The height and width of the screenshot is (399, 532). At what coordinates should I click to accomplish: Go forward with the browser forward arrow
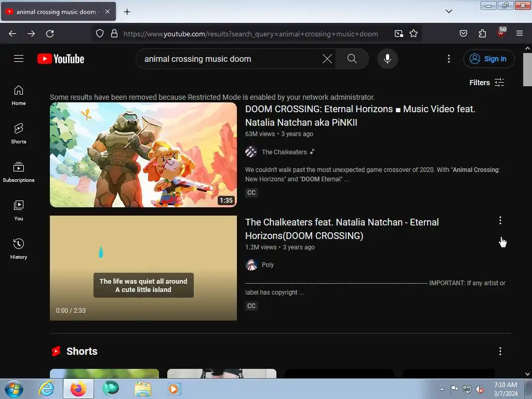pyautogui.click(x=31, y=34)
